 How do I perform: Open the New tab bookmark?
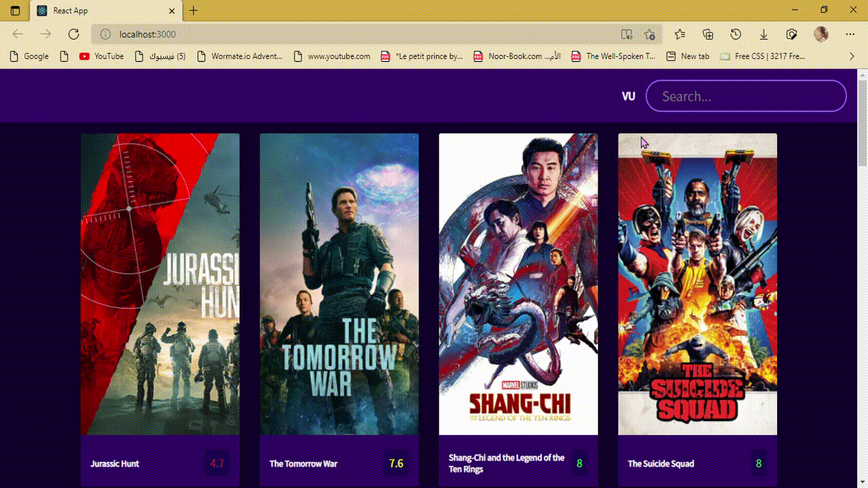click(688, 56)
